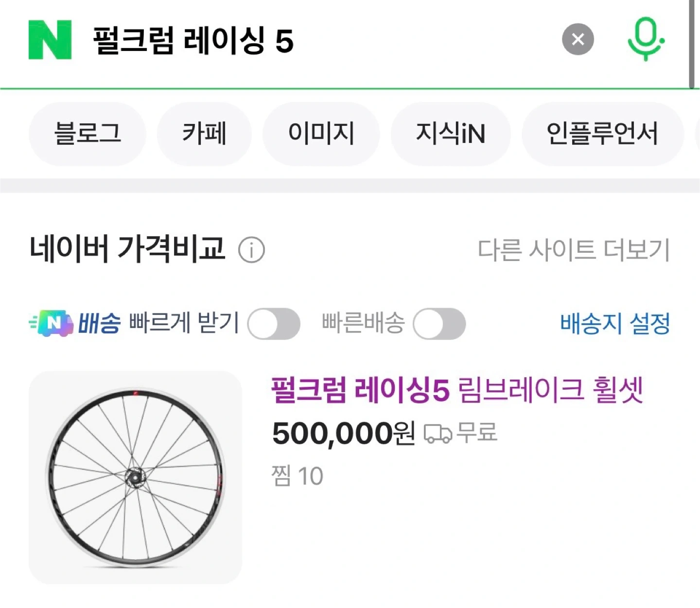
Task: Click the 찜 10 wishlist count
Action: [297, 476]
